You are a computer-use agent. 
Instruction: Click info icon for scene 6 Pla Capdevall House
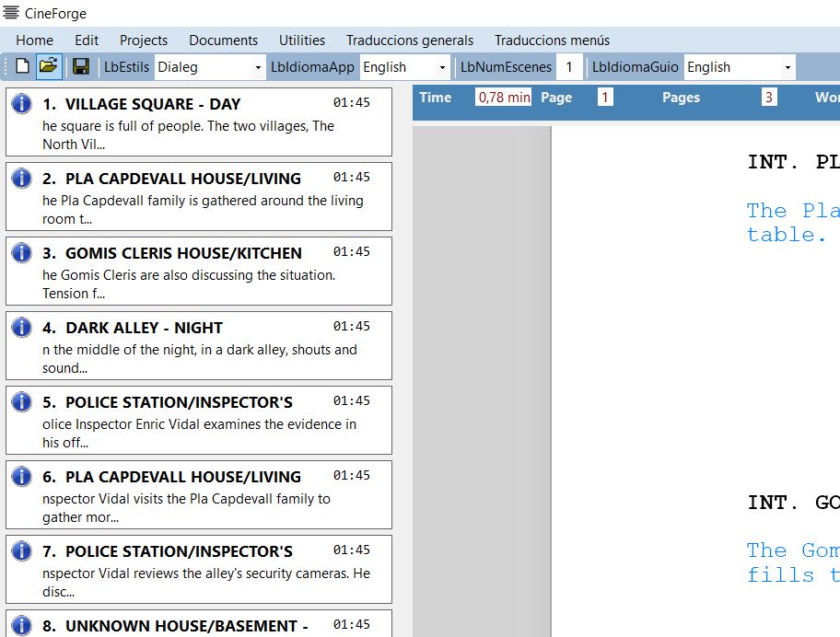point(21,476)
